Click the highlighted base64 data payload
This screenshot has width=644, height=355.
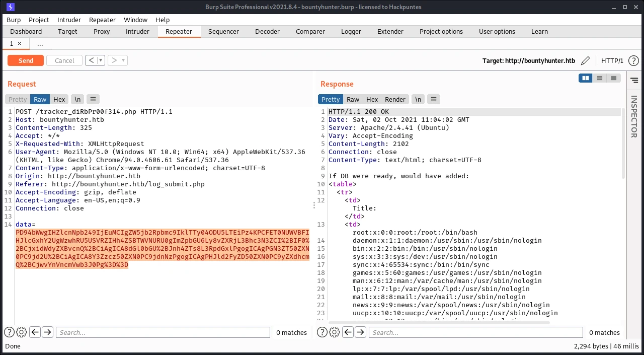tap(163, 249)
